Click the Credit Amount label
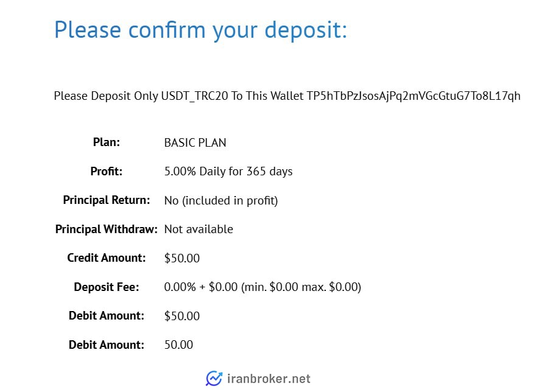This screenshot has width=548, height=392. tap(106, 258)
